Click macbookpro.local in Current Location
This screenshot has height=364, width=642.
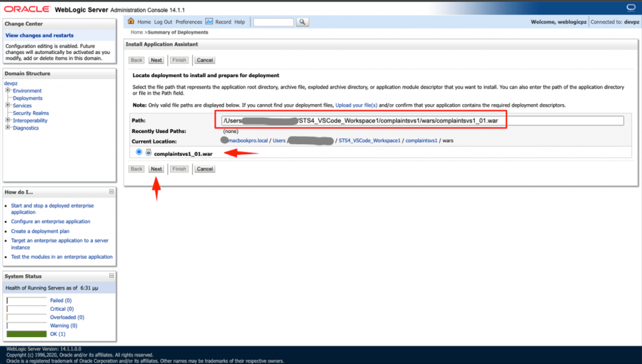tap(248, 141)
